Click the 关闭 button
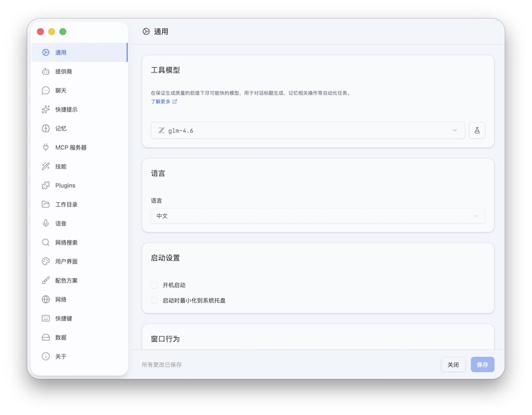 click(x=454, y=364)
